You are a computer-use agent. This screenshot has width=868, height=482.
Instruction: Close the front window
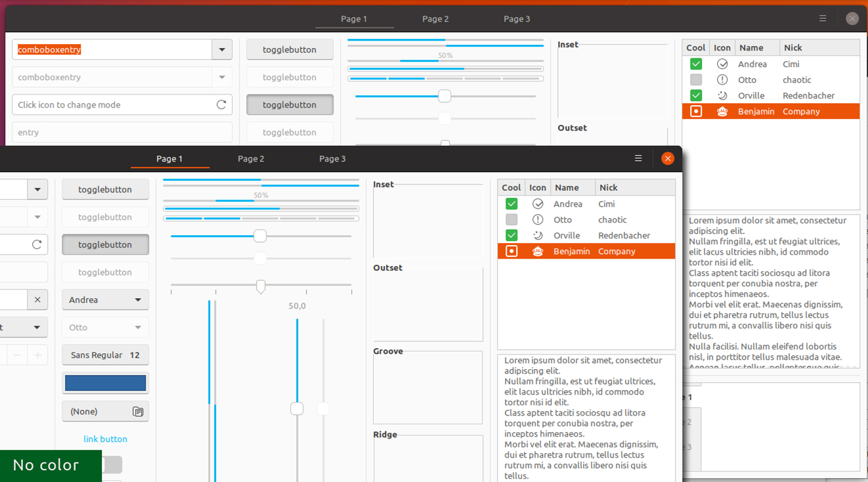(x=668, y=158)
